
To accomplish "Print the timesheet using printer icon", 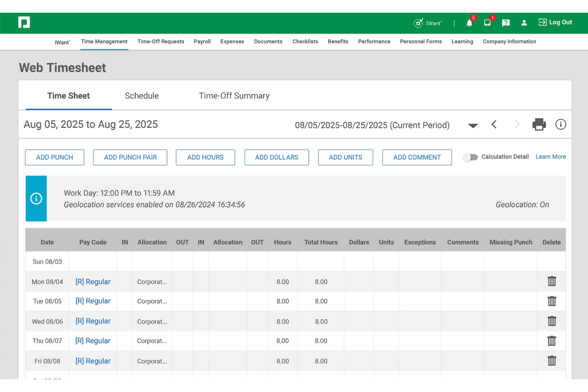I will coord(539,125).
